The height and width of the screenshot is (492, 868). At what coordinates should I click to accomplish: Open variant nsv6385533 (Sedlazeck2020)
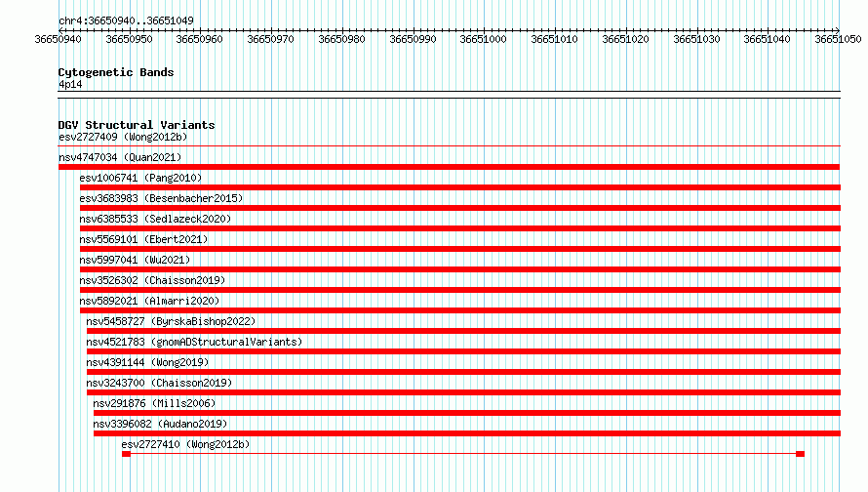[x=155, y=219]
